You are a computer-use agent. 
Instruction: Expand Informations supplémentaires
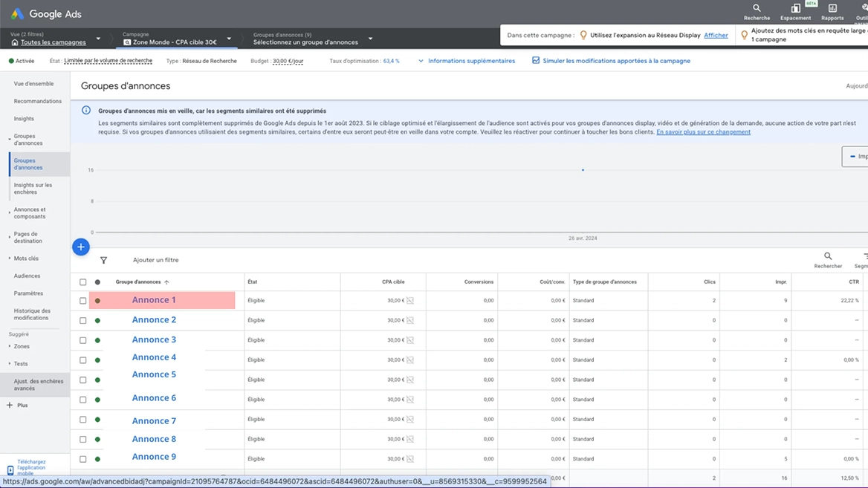click(x=466, y=61)
